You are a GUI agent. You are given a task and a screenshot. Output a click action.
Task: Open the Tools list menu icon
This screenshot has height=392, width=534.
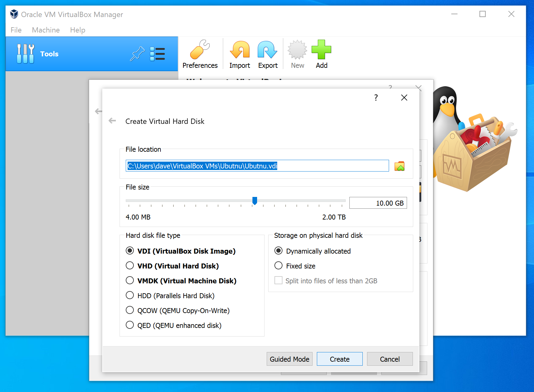click(x=157, y=54)
